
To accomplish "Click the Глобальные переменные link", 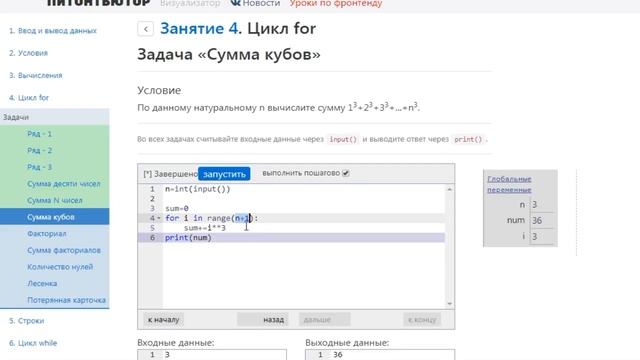I will 509,184.
